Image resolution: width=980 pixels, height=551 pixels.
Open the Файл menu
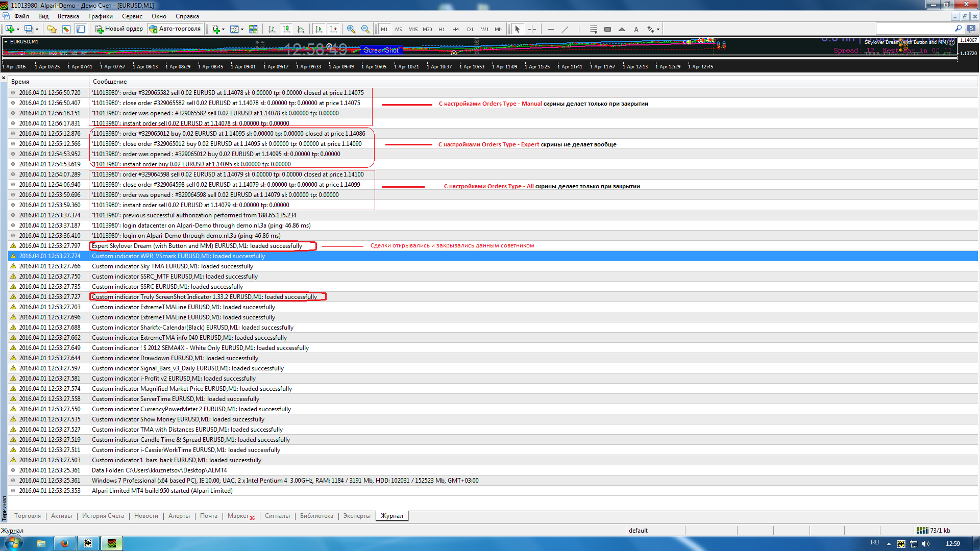(22, 16)
